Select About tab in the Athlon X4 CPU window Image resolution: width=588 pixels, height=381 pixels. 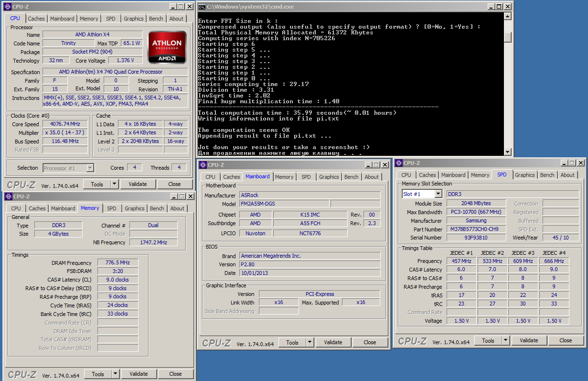tap(176, 19)
